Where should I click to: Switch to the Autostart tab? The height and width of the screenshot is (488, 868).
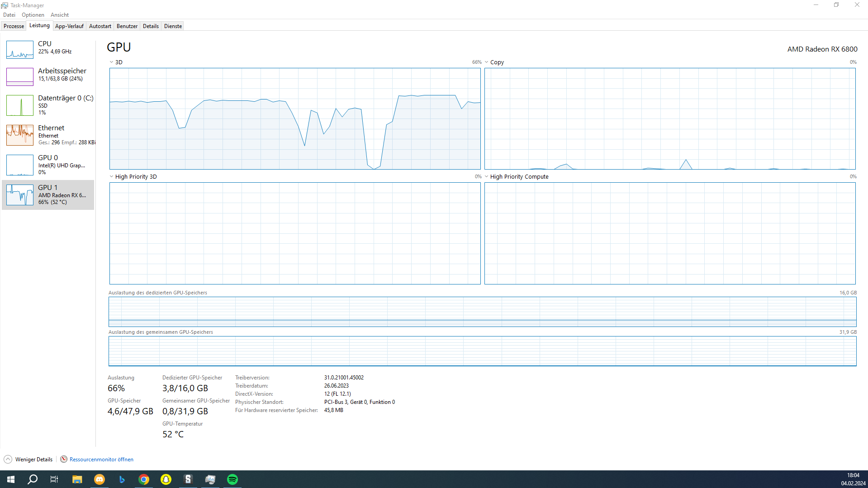click(100, 26)
